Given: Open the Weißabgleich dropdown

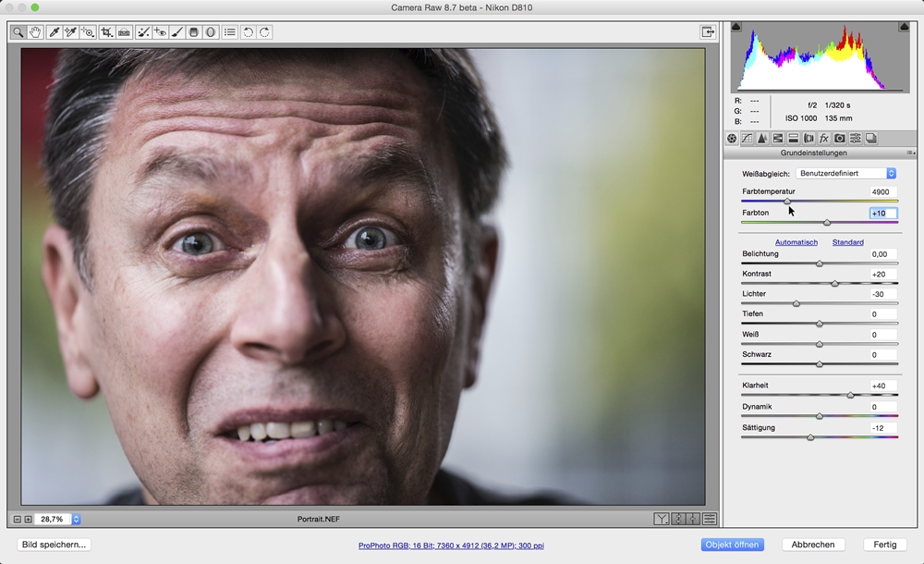Looking at the screenshot, I should [x=845, y=174].
